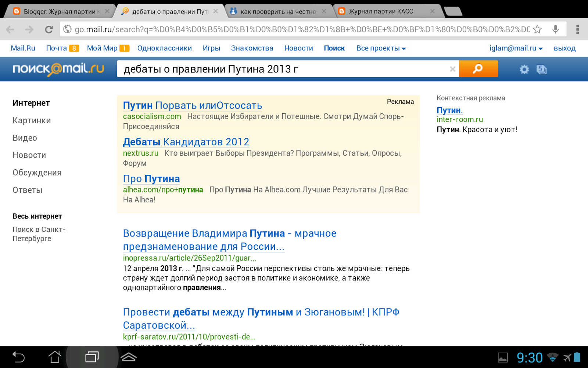Screen dimensions: 588x368
Task: Go forward with the browser forward arrow
Action: pyautogui.click(x=29, y=29)
